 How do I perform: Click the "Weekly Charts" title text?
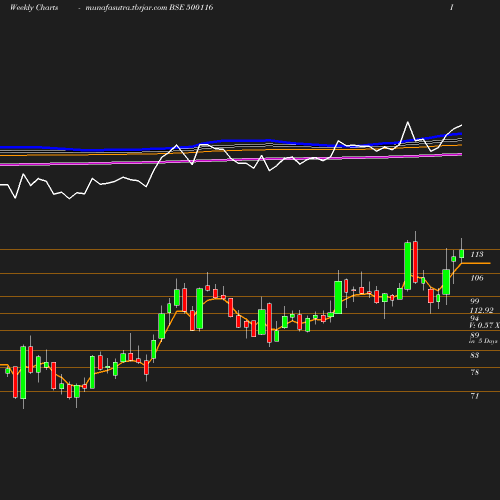tap(34, 8)
